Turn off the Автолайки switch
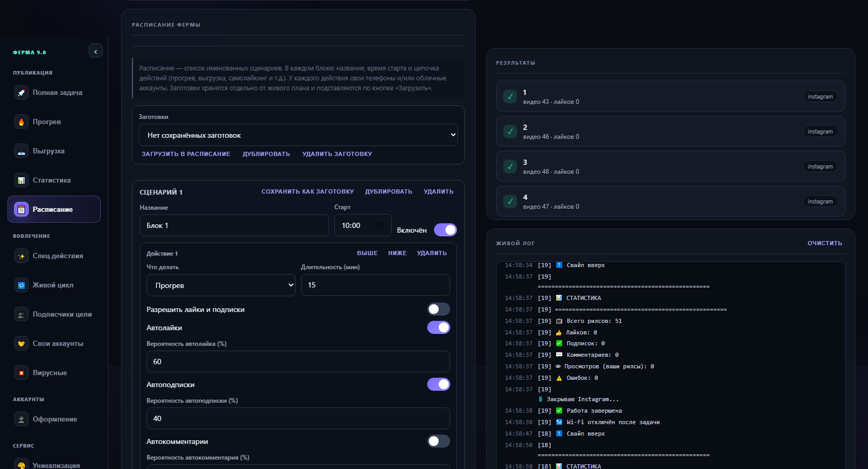This screenshot has width=868, height=469. (439, 328)
